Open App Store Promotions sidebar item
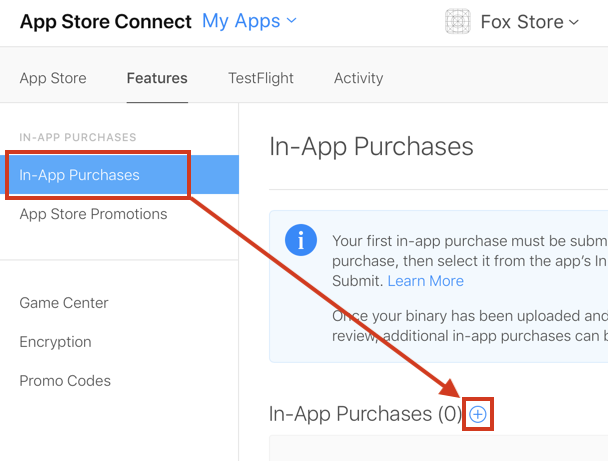 (x=93, y=214)
